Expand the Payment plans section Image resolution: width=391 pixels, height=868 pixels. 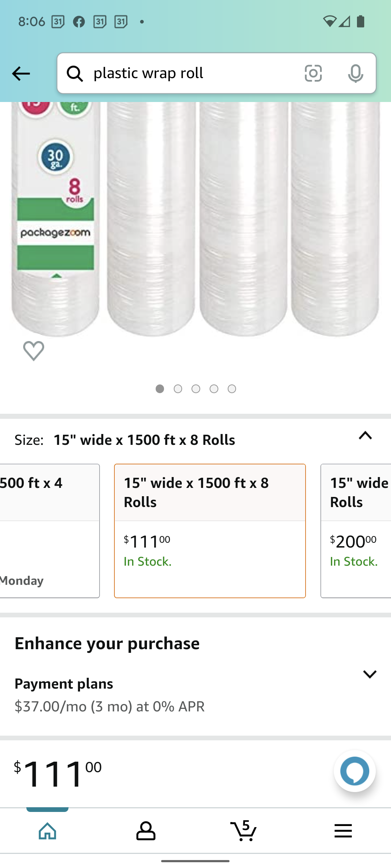click(370, 674)
